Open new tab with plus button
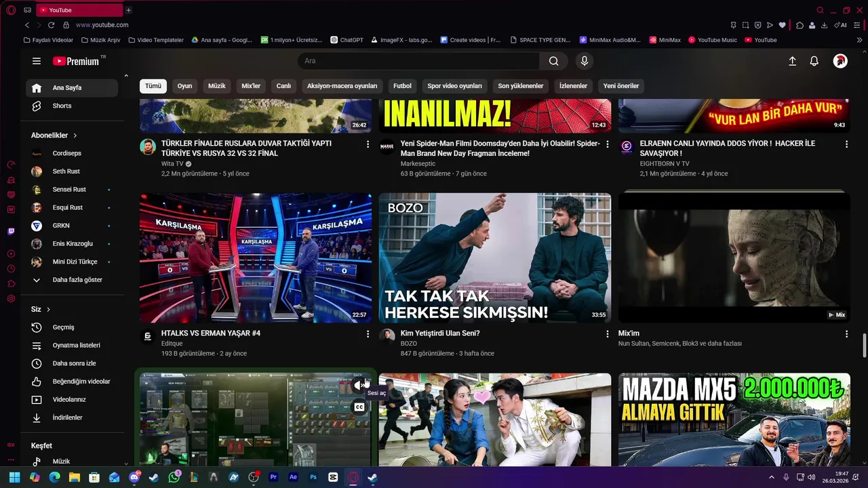This screenshot has height=488, width=868. coord(129,10)
